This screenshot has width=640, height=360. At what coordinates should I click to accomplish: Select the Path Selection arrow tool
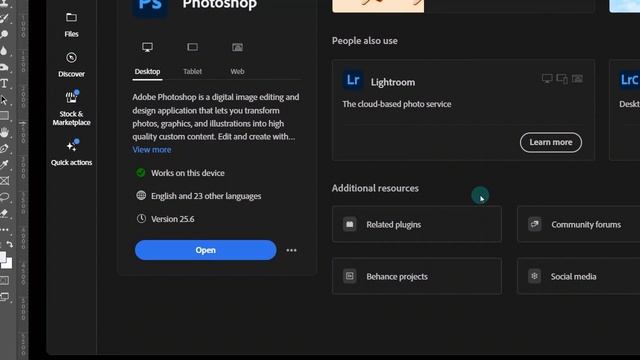click(4, 100)
